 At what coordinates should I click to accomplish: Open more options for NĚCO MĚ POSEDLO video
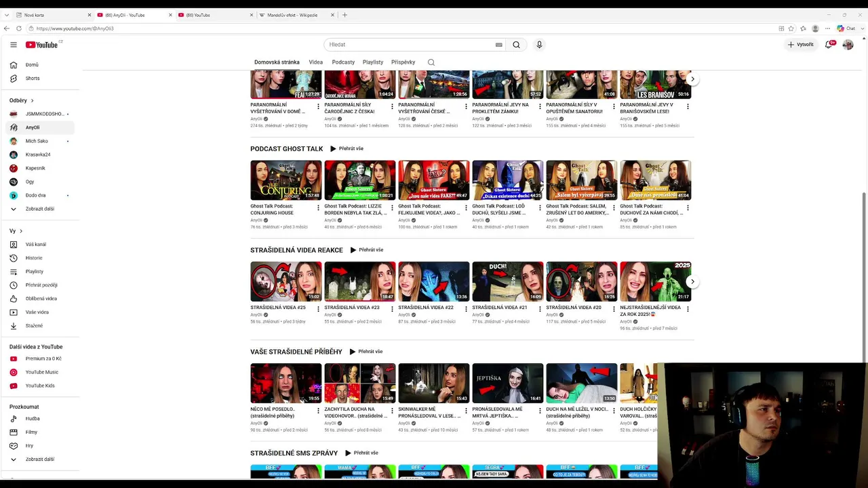[318, 411]
